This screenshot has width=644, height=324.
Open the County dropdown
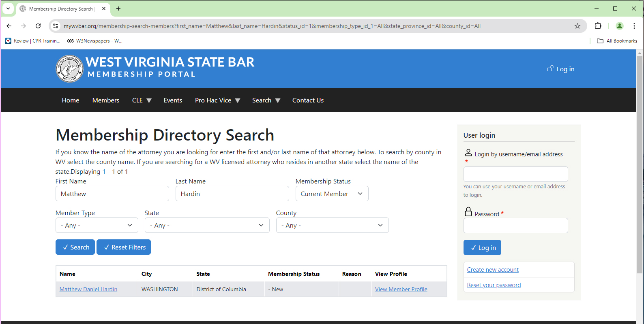(332, 225)
